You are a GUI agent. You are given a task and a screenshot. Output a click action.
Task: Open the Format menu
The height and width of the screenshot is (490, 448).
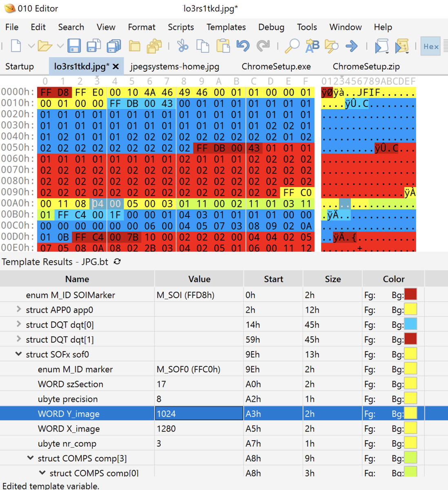tap(142, 27)
